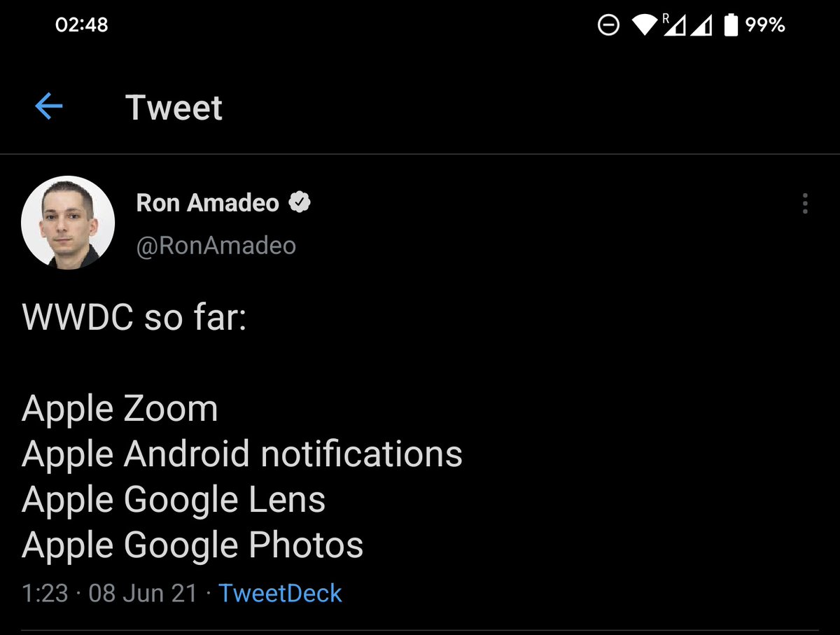The height and width of the screenshot is (635, 840).
Task: Click the 99% battery percentage
Action: tap(765, 26)
